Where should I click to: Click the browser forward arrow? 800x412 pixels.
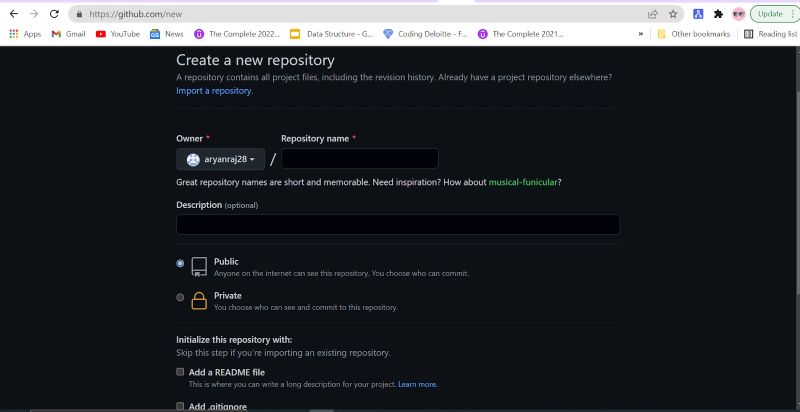coord(34,14)
